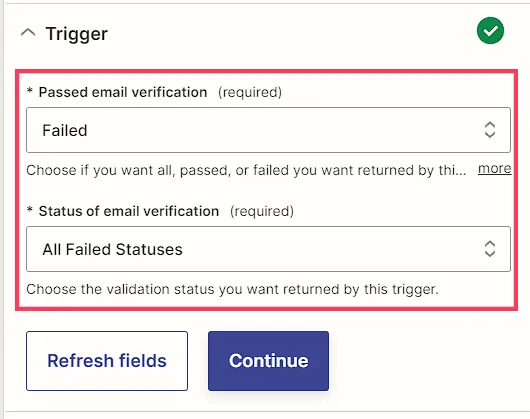
Task: Click (required) beside Status of email verification
Action: (262, 211)
